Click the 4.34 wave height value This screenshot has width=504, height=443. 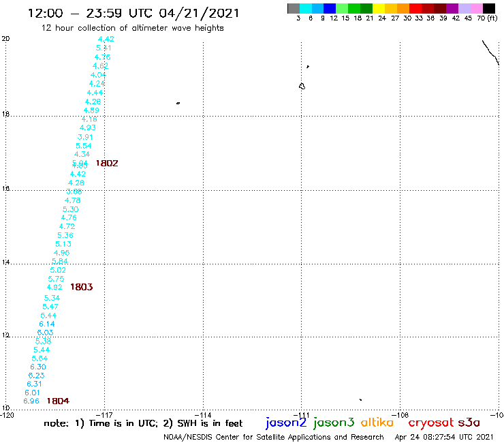pos(82,154)
